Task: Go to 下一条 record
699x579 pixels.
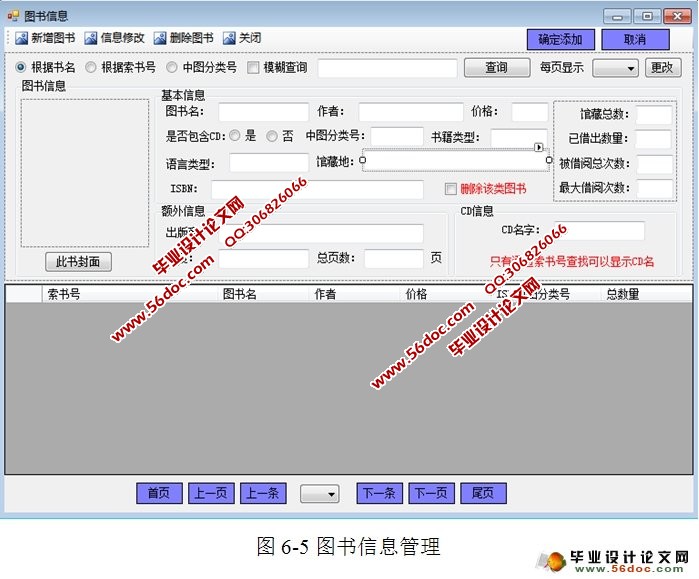Action: click(379, 493)
